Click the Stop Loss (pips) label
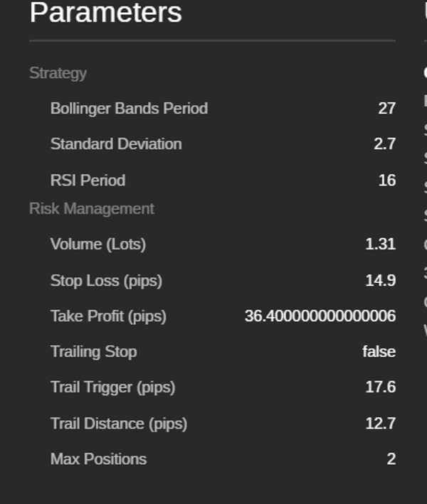 point(106,281)
